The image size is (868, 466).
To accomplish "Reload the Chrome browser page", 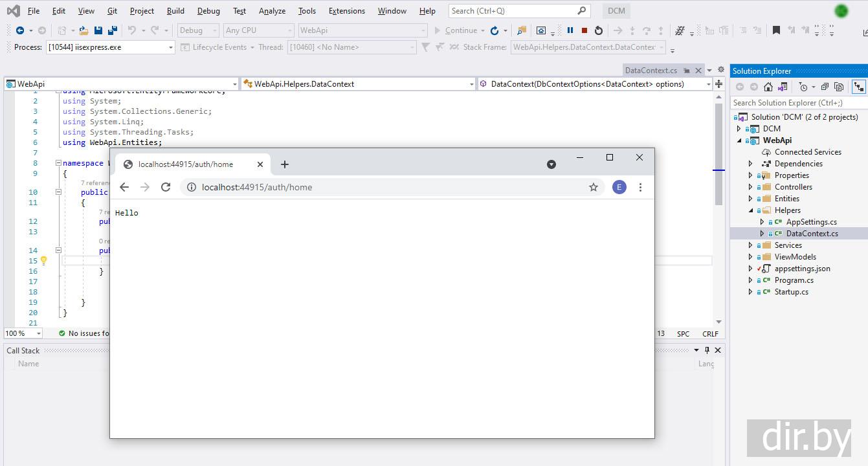I will point(166,187).
